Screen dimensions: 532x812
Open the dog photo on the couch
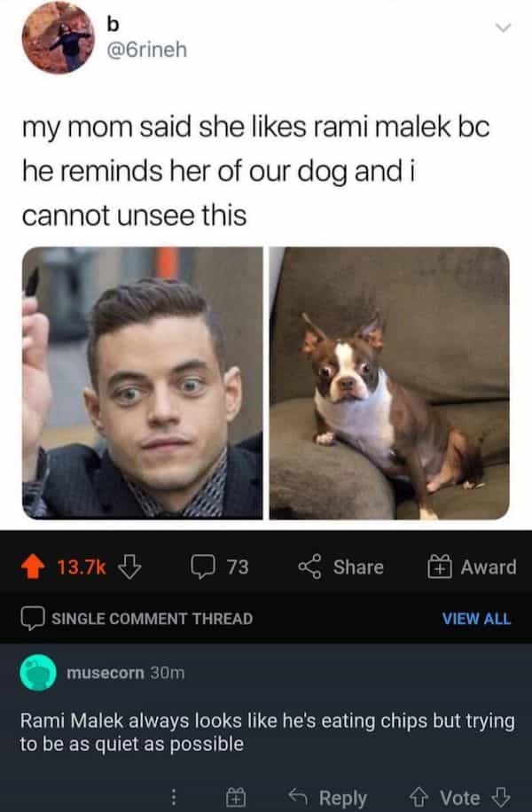pyautogui.click(x=389, y=383)
